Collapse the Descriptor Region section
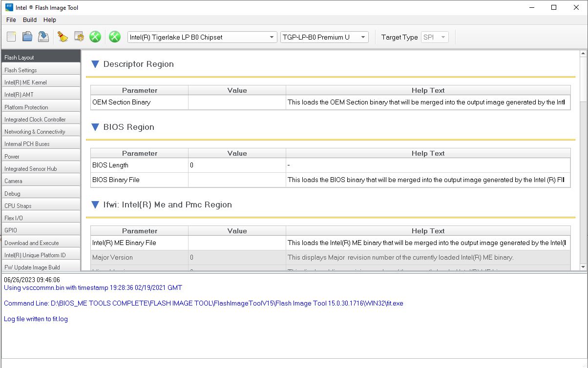 pyautogui.click(x=95, y=64)
